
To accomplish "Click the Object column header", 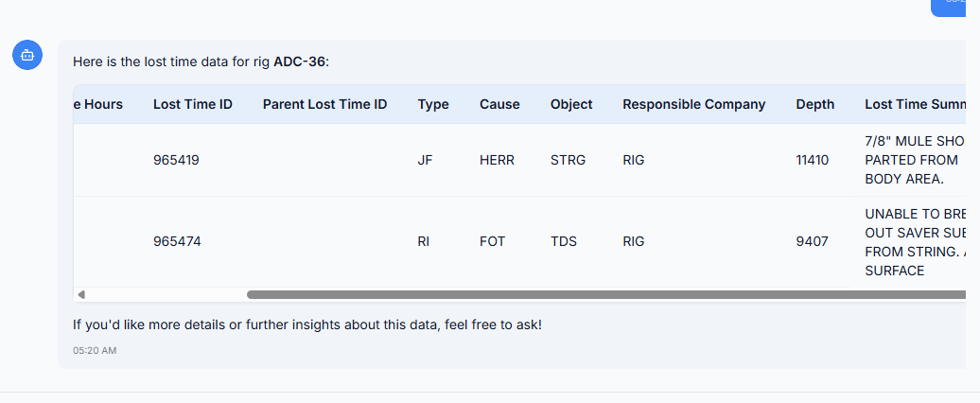I will click(571, 104).
